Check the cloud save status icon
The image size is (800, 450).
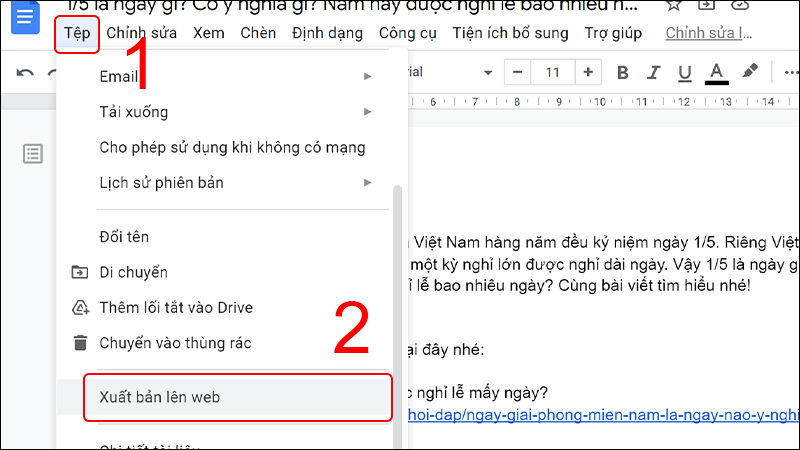point(739,5)
